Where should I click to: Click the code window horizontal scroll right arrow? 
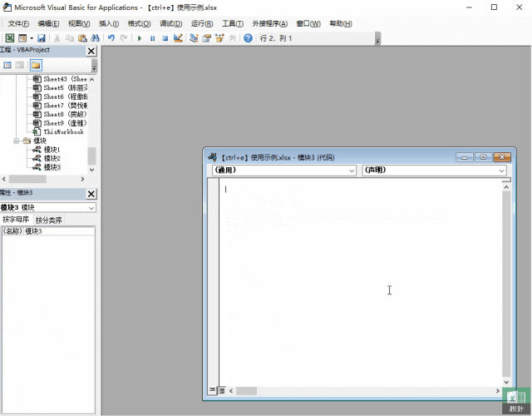click(x=497, y=391)
